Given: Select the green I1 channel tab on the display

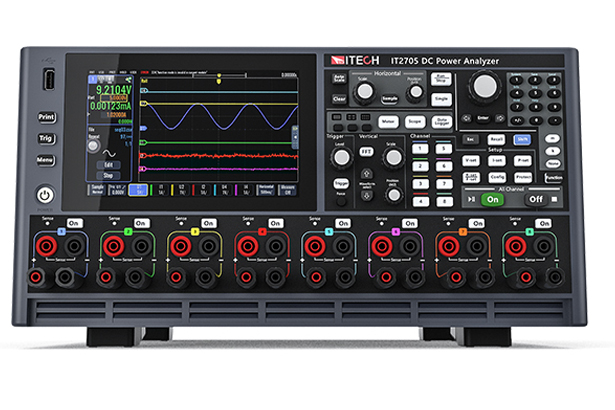Looking at the screenshot, I should pyautogui.click(x=160, y=190).
